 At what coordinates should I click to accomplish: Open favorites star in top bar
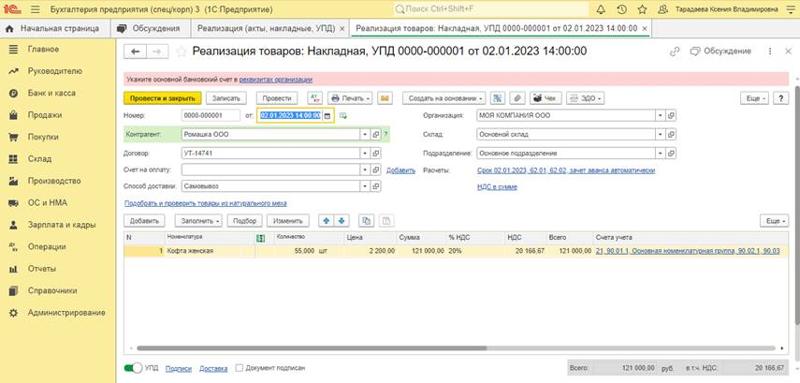(x=642, y=10)
